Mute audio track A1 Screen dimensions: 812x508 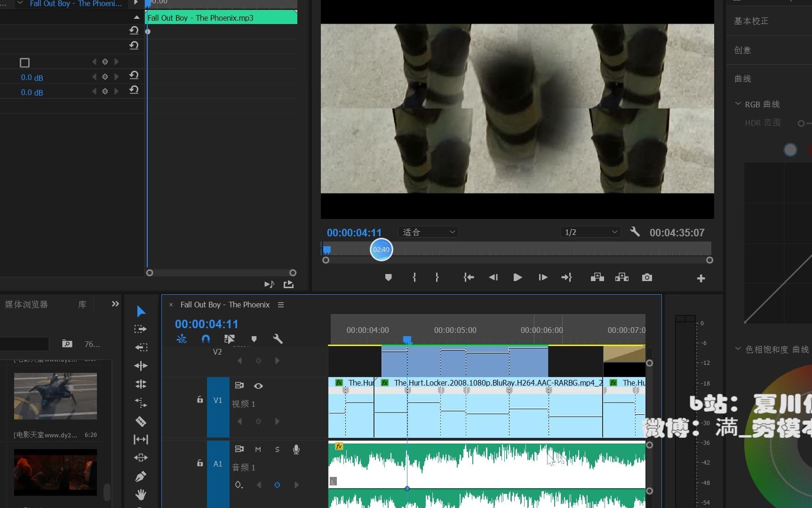[258, 449]
